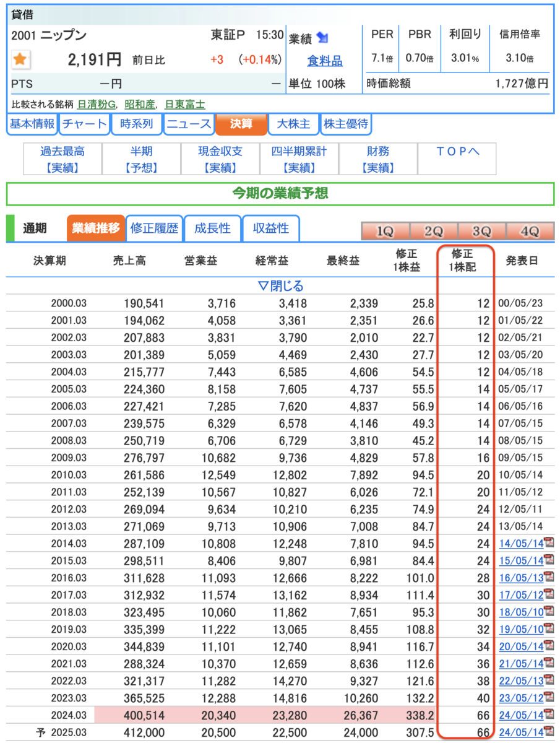Click the 経常益 column header
This screenshot has width=560, height=743.
(x=271, y=261)
